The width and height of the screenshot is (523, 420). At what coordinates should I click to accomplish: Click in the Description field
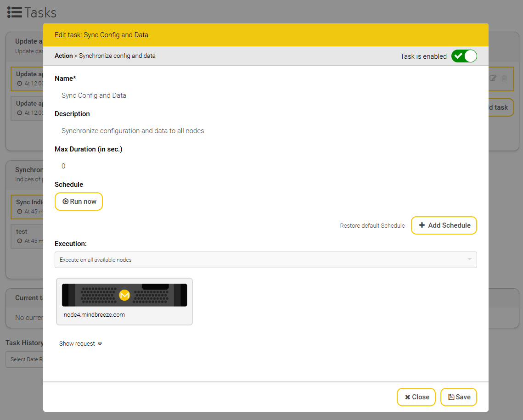pyautogui.click(x=265, y=131)
